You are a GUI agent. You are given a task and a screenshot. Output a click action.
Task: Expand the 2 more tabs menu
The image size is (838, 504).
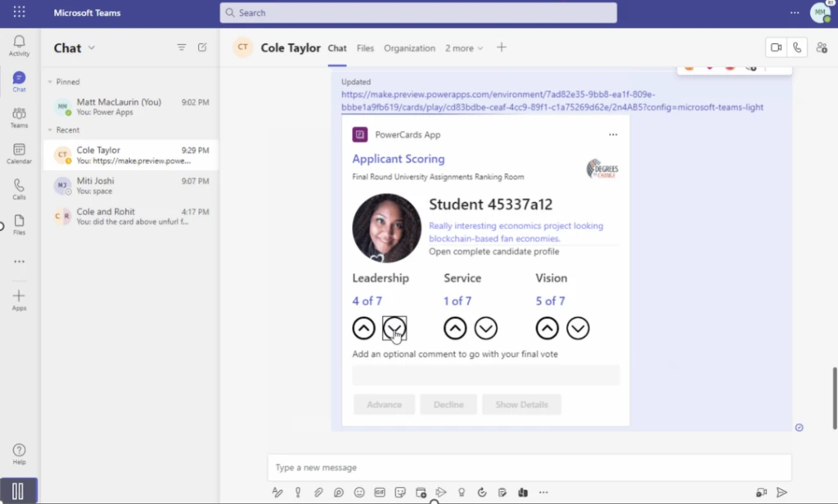pos(463,48)
